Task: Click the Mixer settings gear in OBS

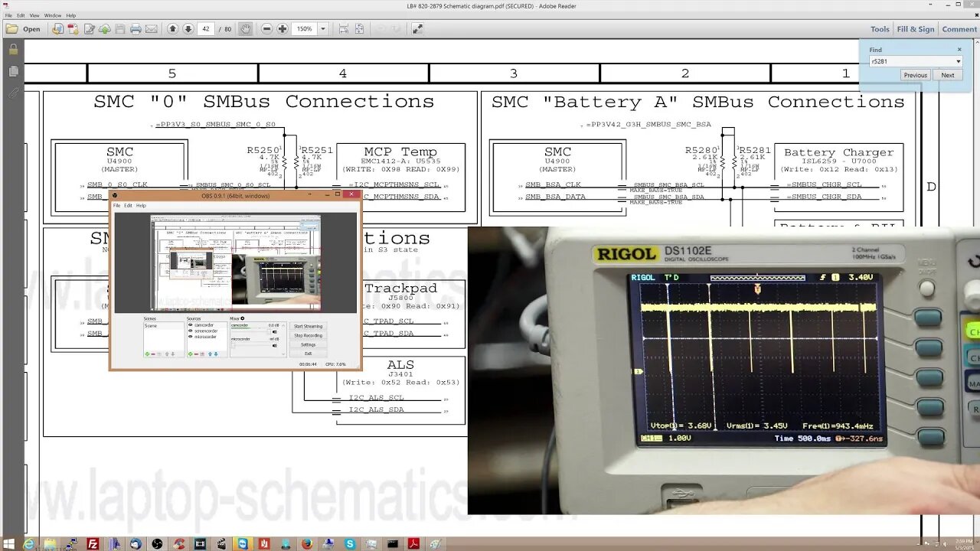Action: (x=243, y=318)
